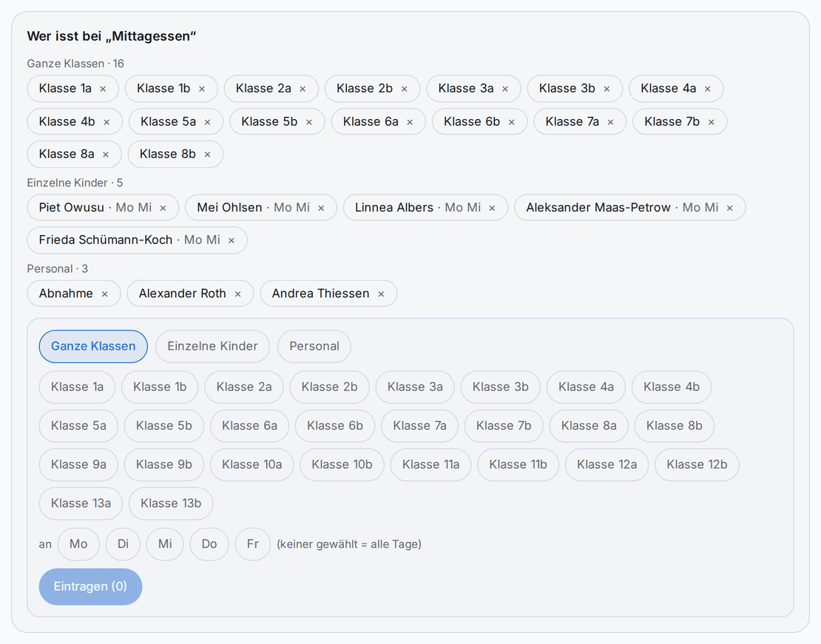Select Klasse 12b option chip

point(697,464)
